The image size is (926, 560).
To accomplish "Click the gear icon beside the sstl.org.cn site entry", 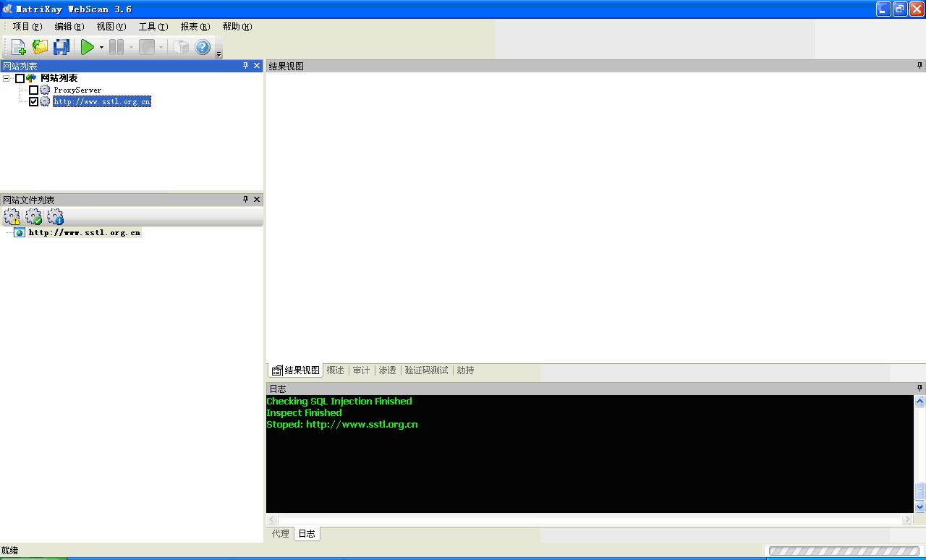I will tap(45, 101).
